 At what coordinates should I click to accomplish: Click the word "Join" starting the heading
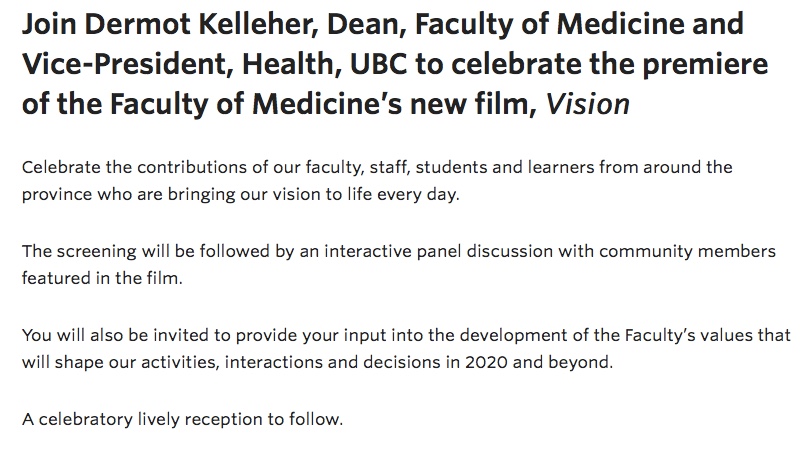click(x=51, y=23)
